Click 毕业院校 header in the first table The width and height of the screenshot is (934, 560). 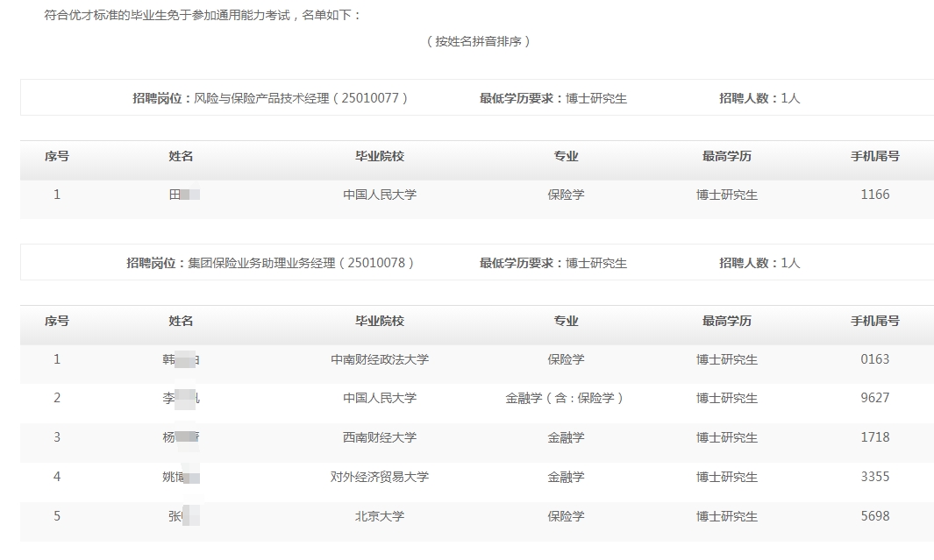379,156
